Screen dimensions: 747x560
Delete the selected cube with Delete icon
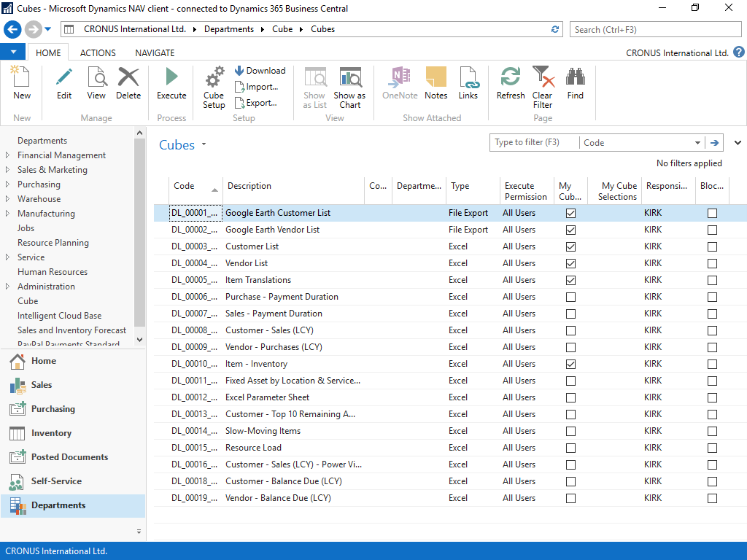[128, 83]
